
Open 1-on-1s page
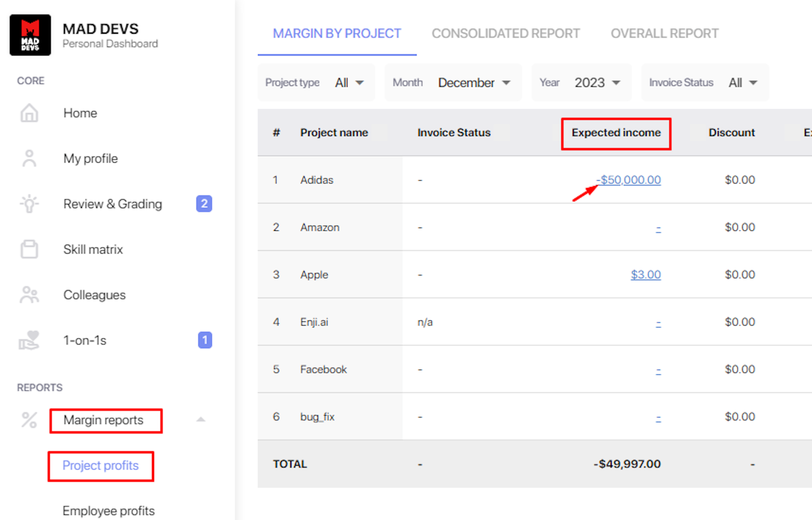(85, 341)
